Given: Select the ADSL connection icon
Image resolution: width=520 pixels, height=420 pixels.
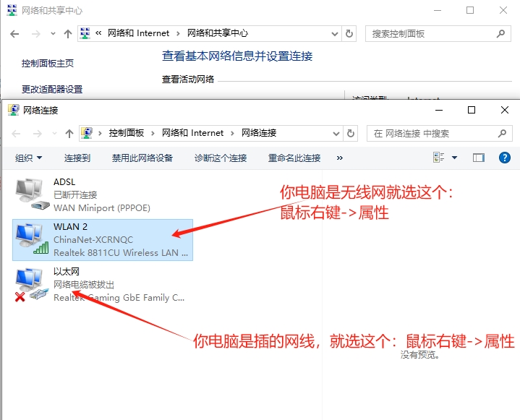Looking at the screenshot, I should [30, 194].
